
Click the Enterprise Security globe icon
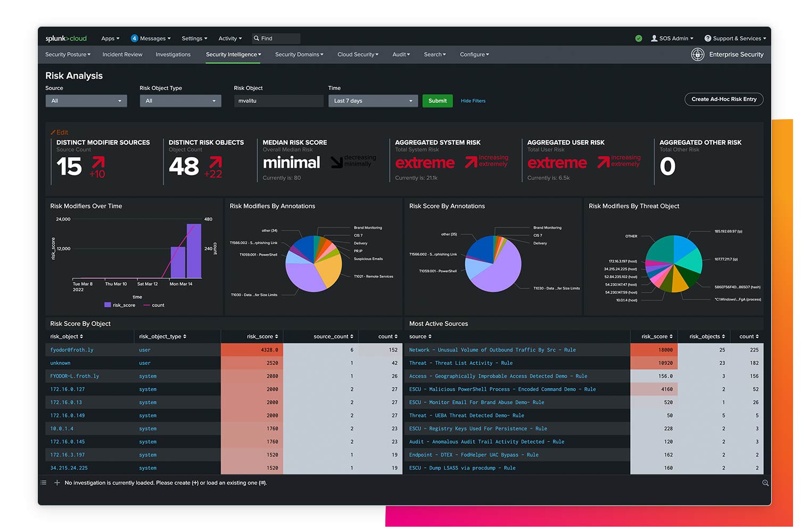click(697, 54)
